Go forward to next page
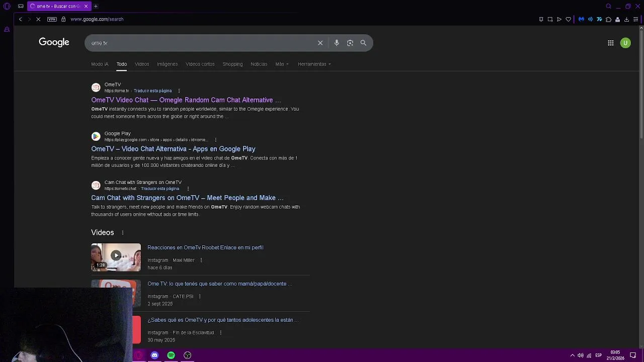The image size is (644, 362). pos(29,19)
